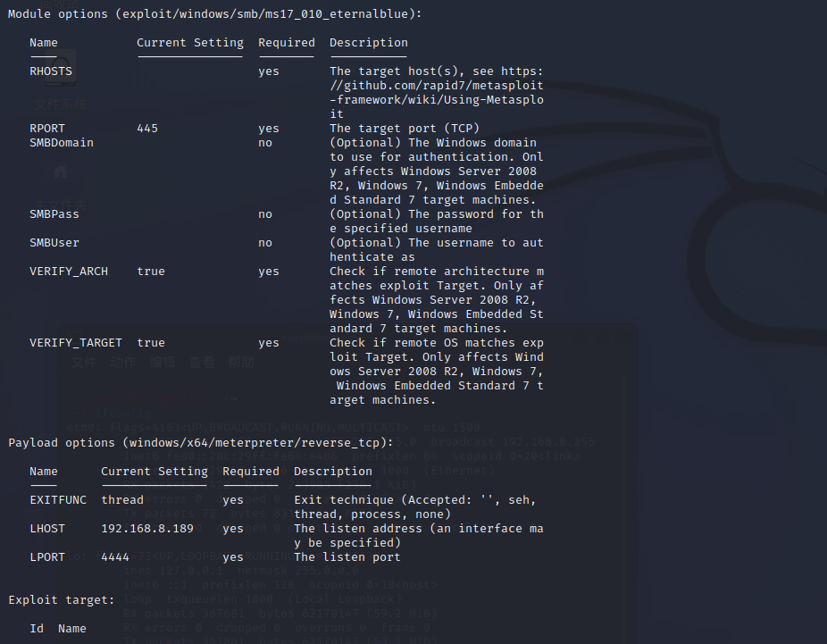
Task: Select the EXITFUNC option name
Action: 58,500
